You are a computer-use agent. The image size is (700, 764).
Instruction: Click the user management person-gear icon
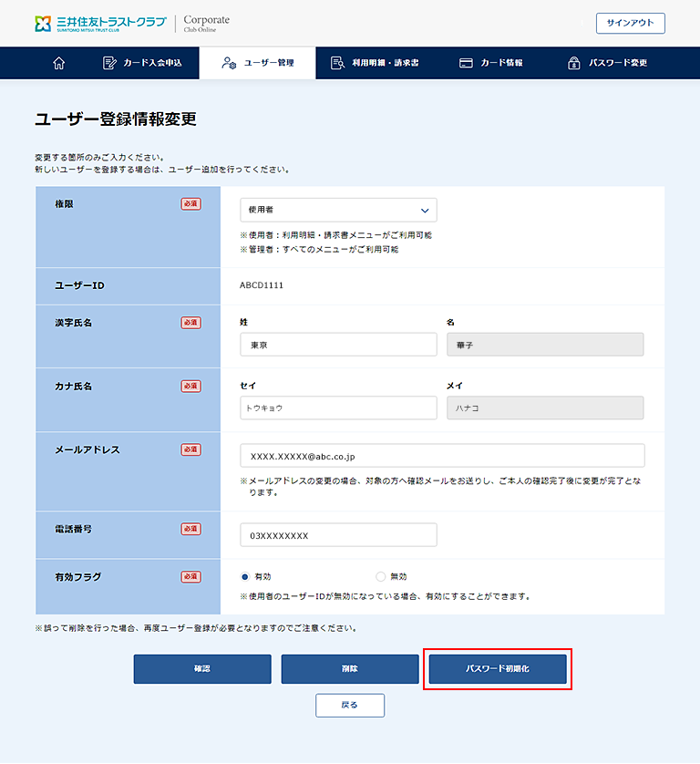pyautogui.click(x=229, y=63)
